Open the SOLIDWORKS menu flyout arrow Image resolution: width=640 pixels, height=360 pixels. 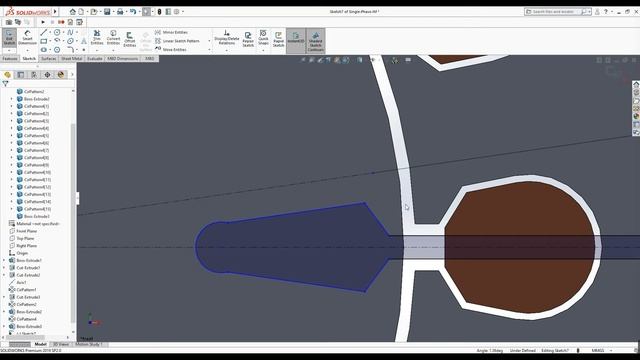point(55,12)
